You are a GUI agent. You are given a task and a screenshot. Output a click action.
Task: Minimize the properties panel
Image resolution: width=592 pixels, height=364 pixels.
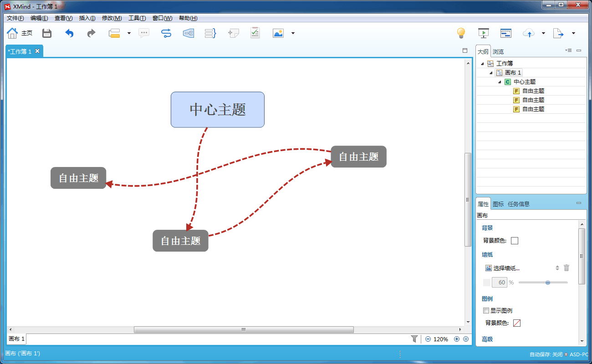579,203
